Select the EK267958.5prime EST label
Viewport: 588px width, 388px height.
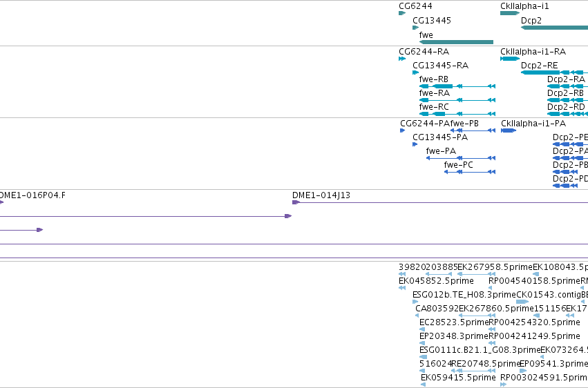495,267
